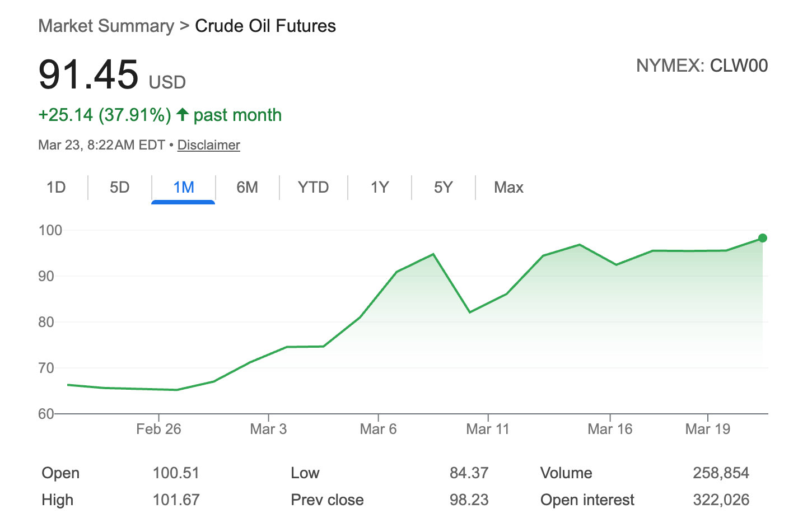Image resolution: width=812 pixels, height=532 pixels.
Task: Switch chart to 6M range
Action: click(x=247, y=187)
